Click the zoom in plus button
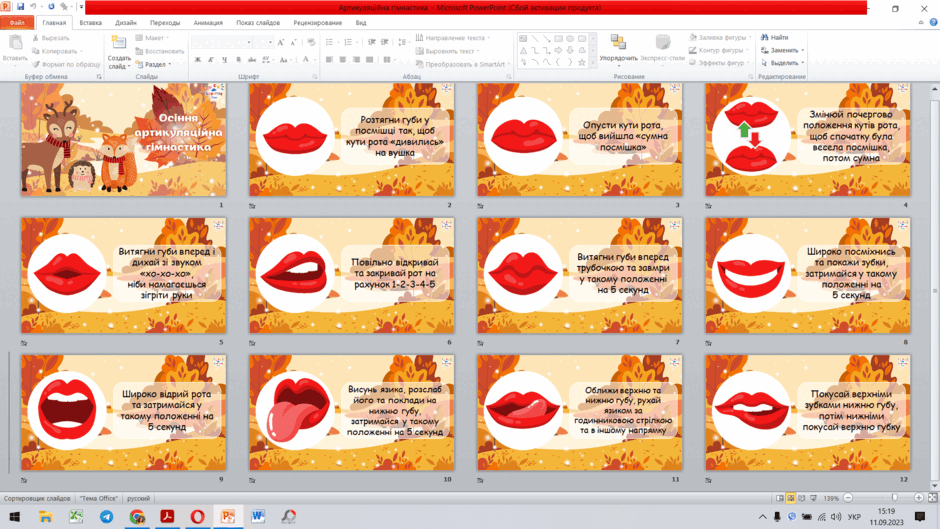Image resolution: width=940 pixels, height=529 pixels. tap(918, 498)
